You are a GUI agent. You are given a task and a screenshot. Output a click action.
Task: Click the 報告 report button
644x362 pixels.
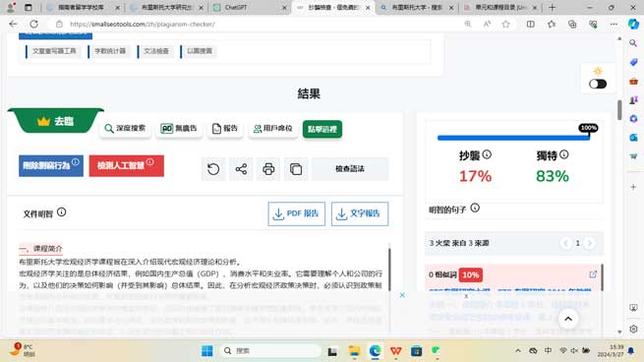[x=225, y=129]
